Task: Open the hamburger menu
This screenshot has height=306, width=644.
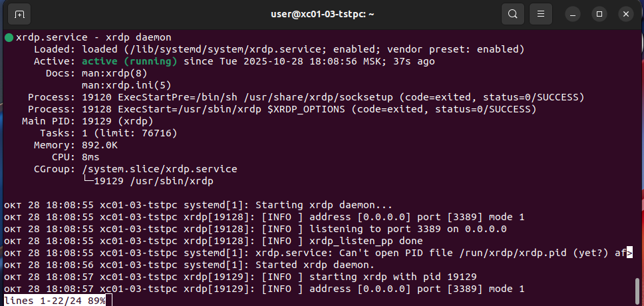Action: (x=542, y=13)
